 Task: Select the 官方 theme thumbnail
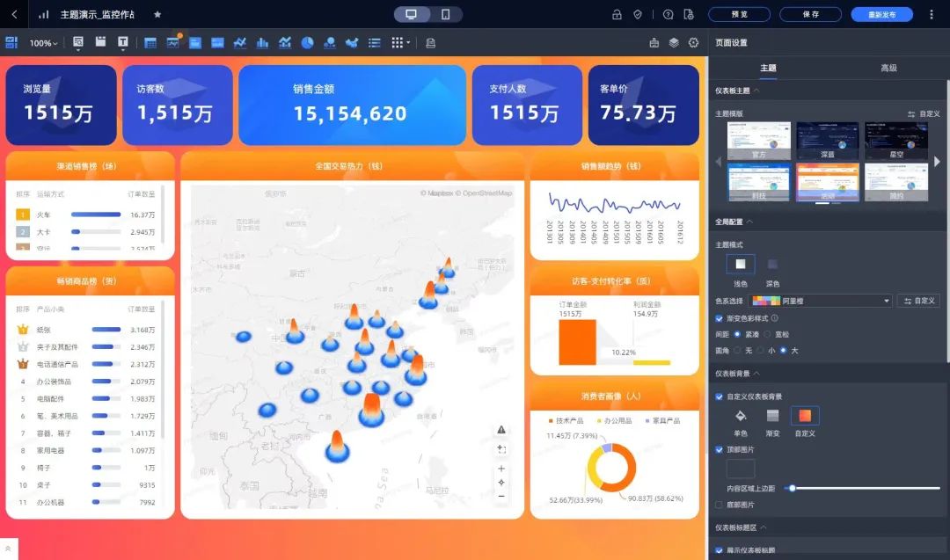click(758, 141)
